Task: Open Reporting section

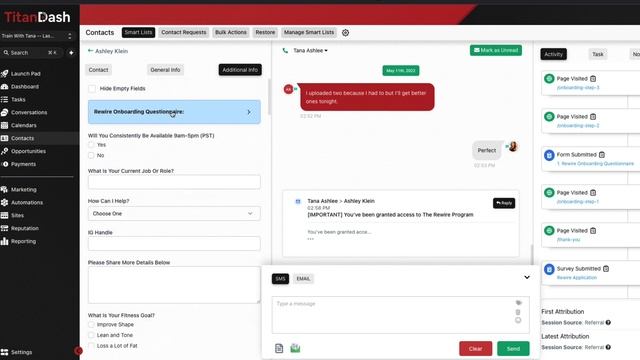Action: tap(23, 241)
